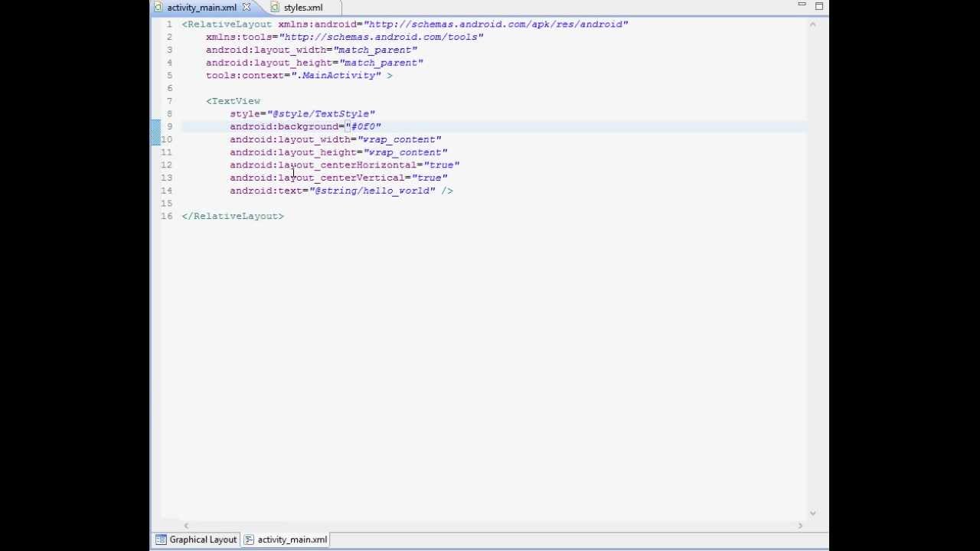Screen dimensions: 980x551
Task: Open the styles.xml editor tab
Action: coord(303,8)
